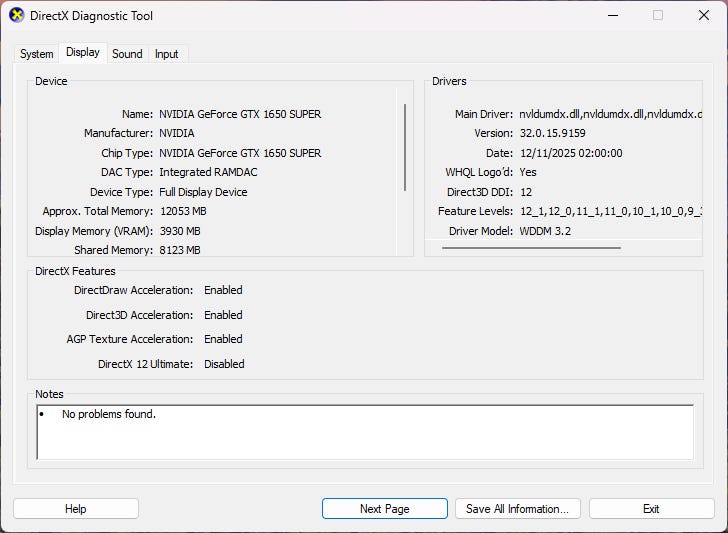Close the DirectX Diagnostic Tool window

coord(704,15)
